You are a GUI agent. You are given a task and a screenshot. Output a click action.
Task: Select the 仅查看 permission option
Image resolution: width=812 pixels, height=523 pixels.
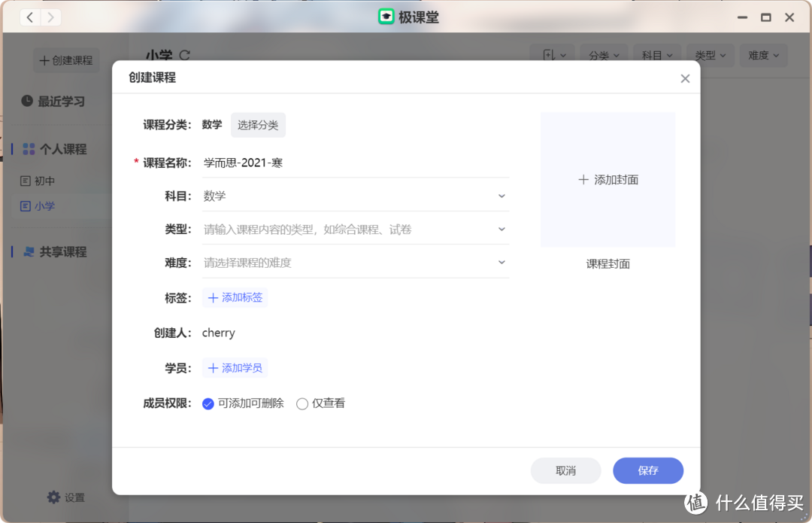(302, 403)
